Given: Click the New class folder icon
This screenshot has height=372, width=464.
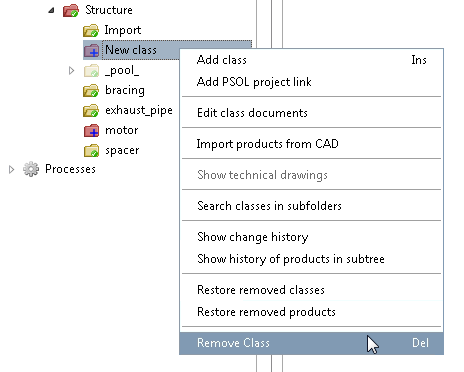Looking at the screenshot, I should 91,50.
